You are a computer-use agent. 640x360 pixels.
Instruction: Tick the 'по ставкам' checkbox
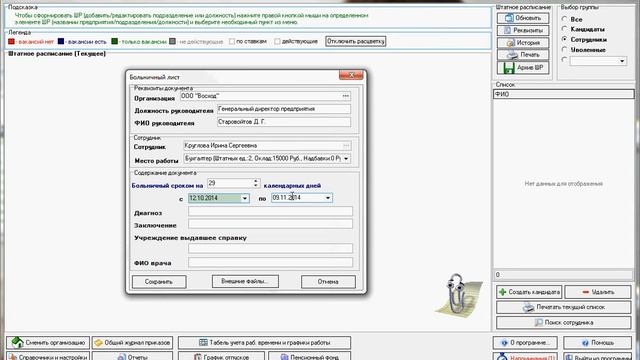[x=232, y=41]
